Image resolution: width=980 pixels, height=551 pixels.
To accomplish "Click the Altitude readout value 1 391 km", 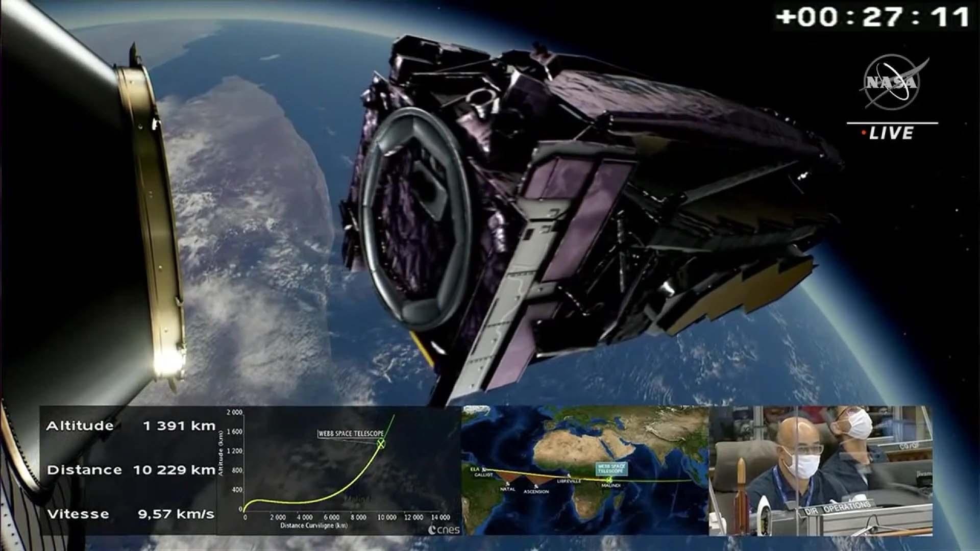I will 179,426.
